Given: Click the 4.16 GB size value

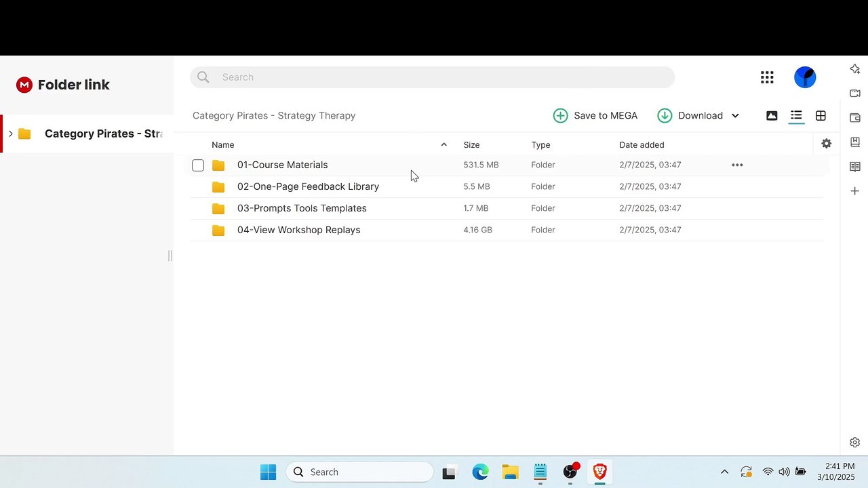Looking at the screenshot, I should [477, 230].
